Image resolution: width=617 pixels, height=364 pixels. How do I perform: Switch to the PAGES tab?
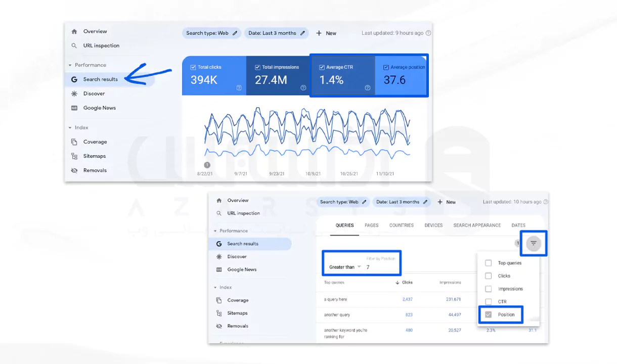coord(371,225)
